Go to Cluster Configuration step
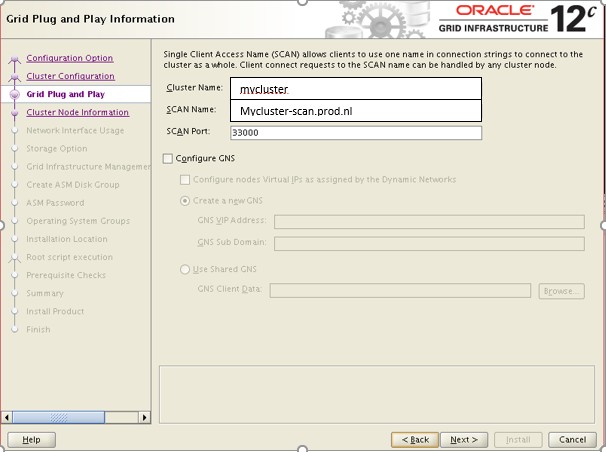This screenshot has width=606, height=452. (70, 76)
